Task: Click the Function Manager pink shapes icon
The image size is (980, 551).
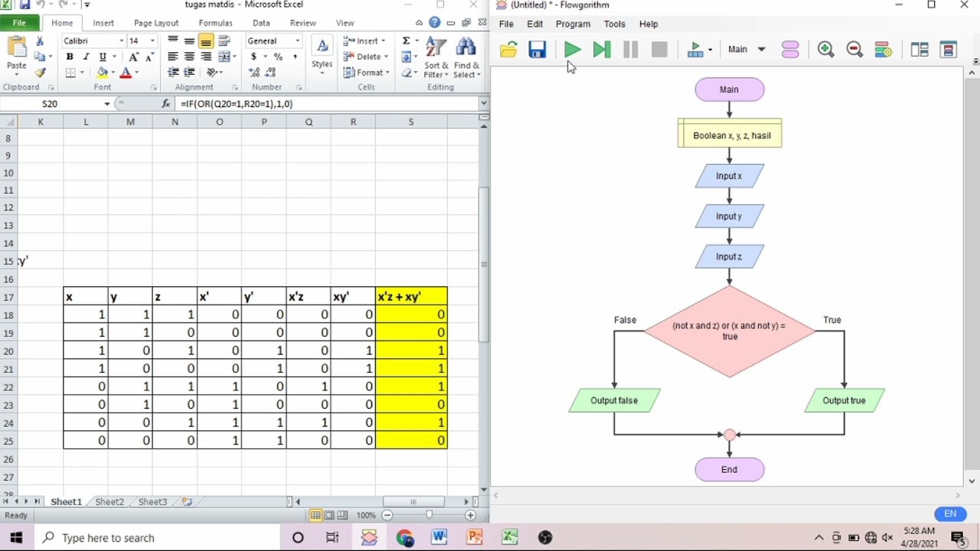Action: (x=790, y=50)
